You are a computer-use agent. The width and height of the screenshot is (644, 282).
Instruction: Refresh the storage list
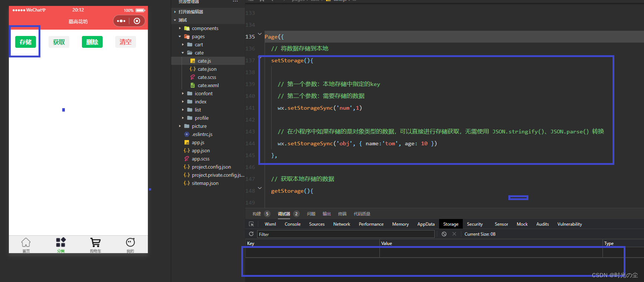[251, 234]
